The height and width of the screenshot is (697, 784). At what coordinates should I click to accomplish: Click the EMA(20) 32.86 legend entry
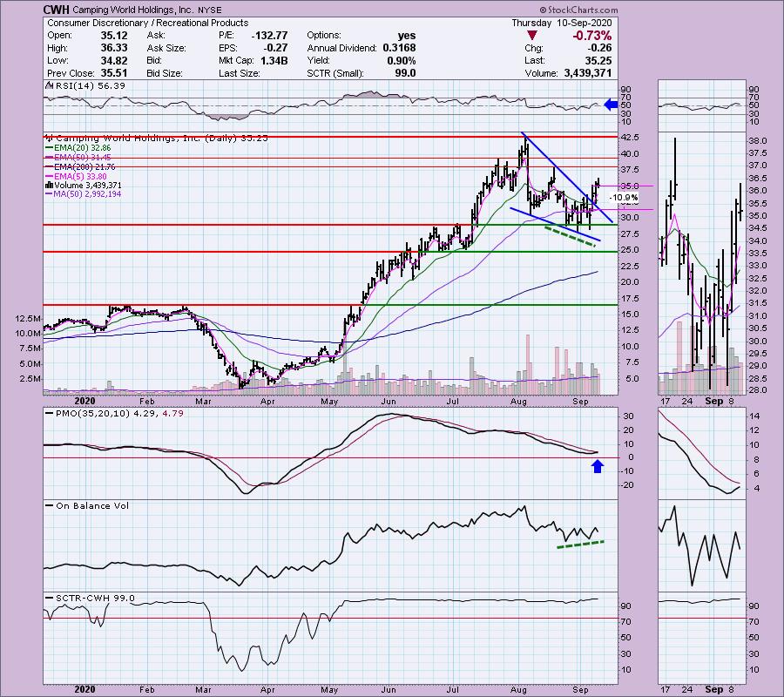pos(78,148)
